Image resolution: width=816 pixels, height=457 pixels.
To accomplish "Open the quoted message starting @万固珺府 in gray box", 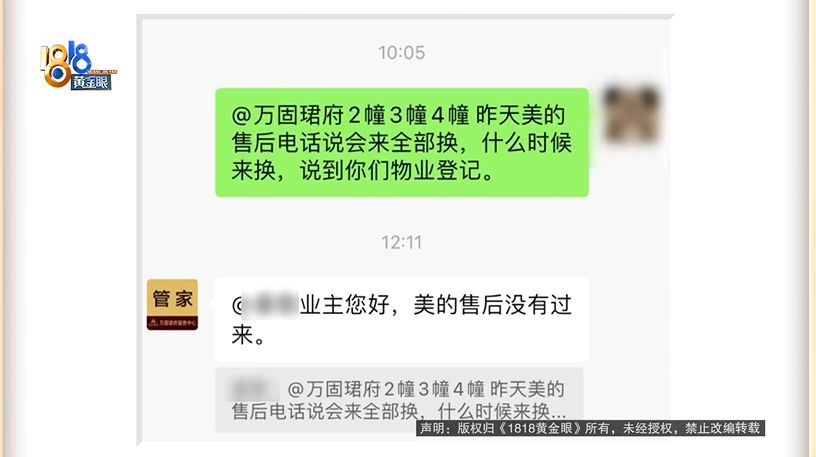I will [x=399, y=400].
